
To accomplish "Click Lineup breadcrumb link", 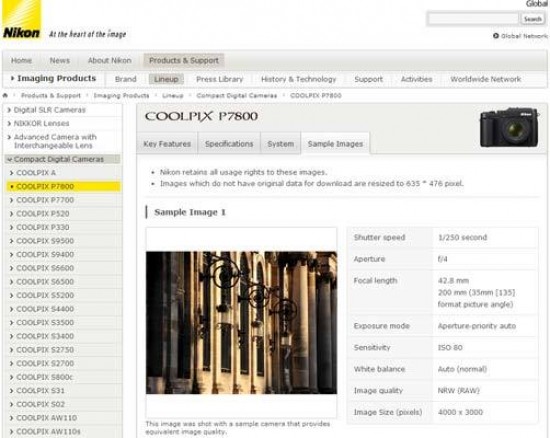I will [x=173, y=95].
